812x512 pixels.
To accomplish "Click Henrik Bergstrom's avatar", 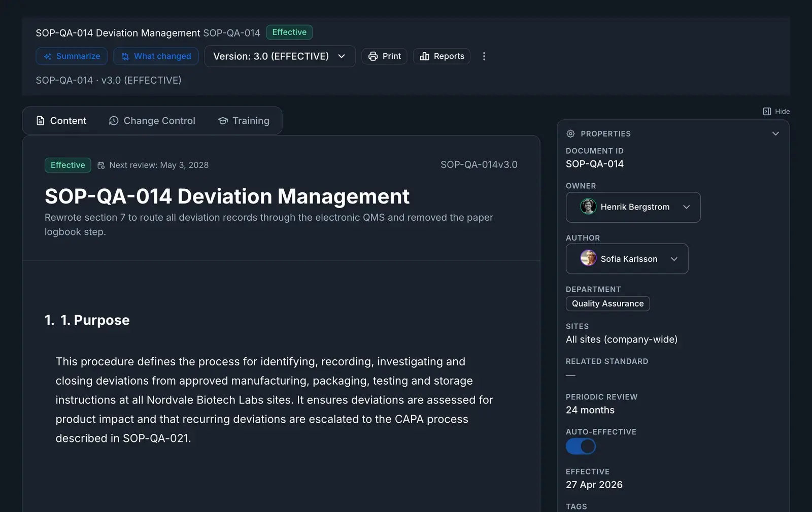I will [588, 207].
